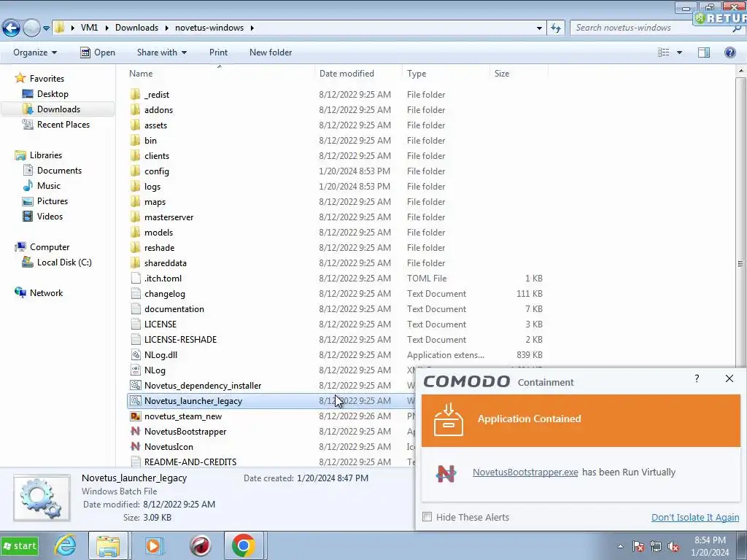Click the Don't Isolate It Again link
The width and height of the screenshot is (747, 560).
click(x=695, y=517)
